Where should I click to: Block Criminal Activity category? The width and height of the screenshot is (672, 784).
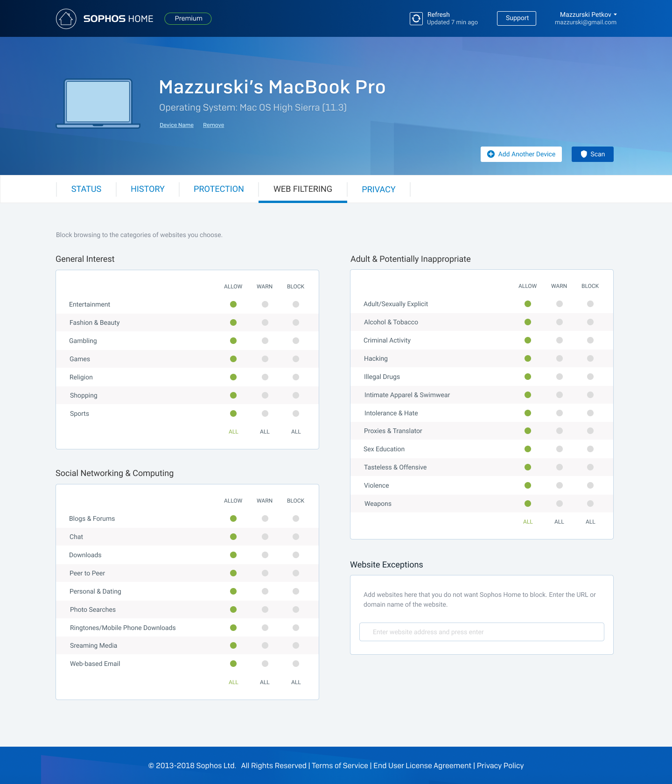tap(590, 340)
